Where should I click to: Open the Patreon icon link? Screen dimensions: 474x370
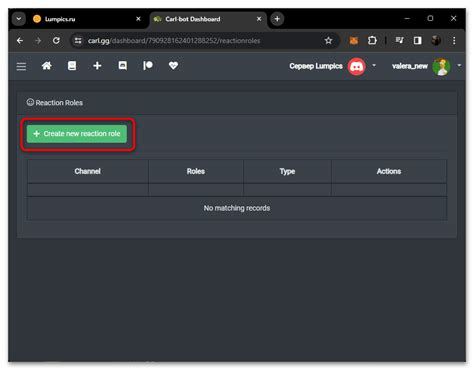(148, 66)
